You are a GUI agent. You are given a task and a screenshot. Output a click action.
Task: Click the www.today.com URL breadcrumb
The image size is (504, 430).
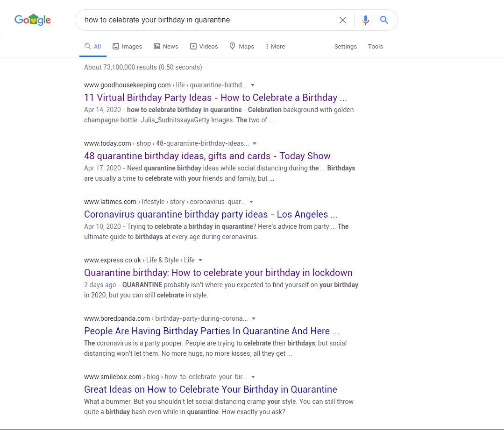(166, 143)
